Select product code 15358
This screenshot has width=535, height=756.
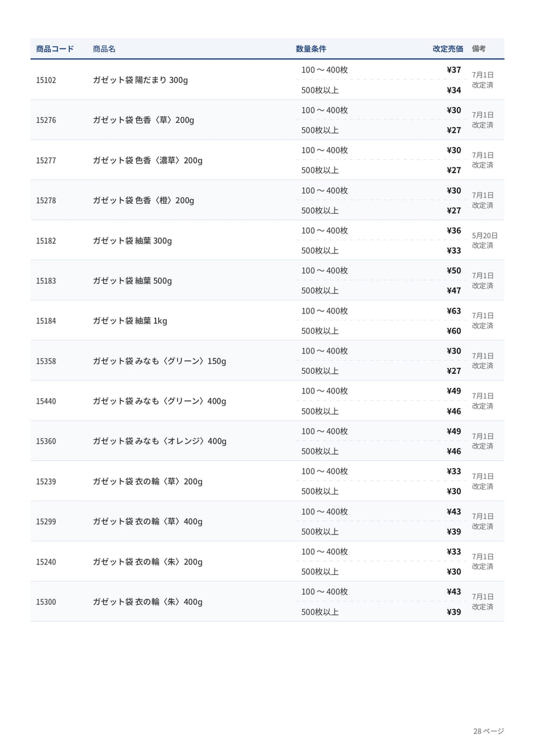46,361
